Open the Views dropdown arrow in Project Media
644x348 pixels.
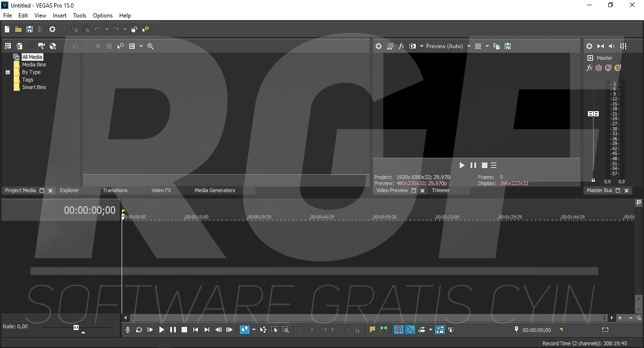pos(141,46)
